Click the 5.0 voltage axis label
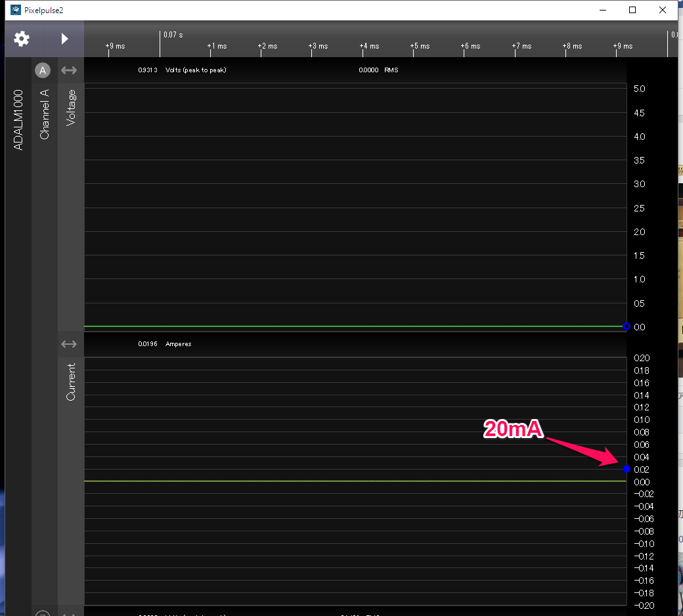Viewport: 683px width, 616px height. 639,89
